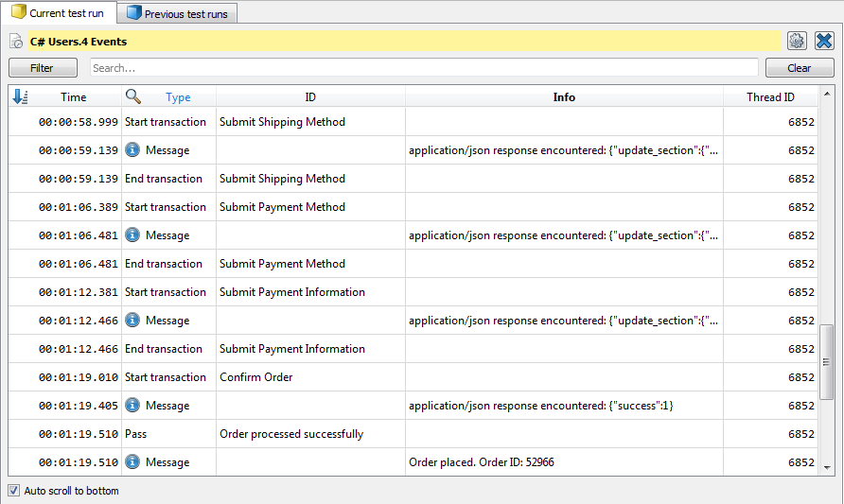844x504 pixels.
Task: Switch to Previous test runs tab
Action: 180,14
